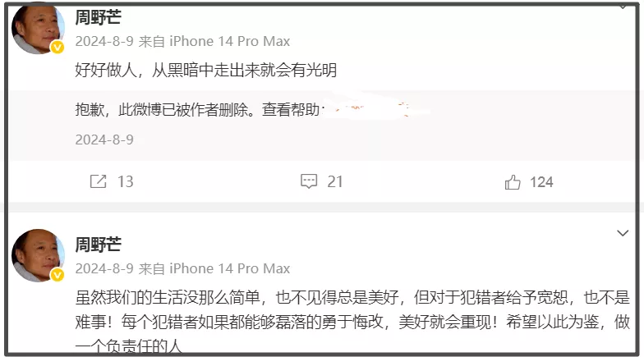Open the avatar of the 虽然我们的生活 post author

[x=38, y=255]
